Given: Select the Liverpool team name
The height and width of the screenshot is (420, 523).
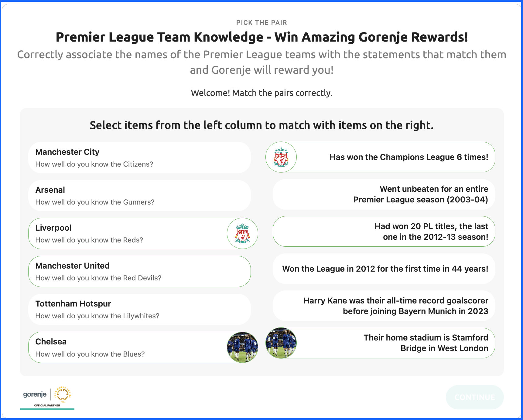Looking at the screenshot, I should click(53, 228).
